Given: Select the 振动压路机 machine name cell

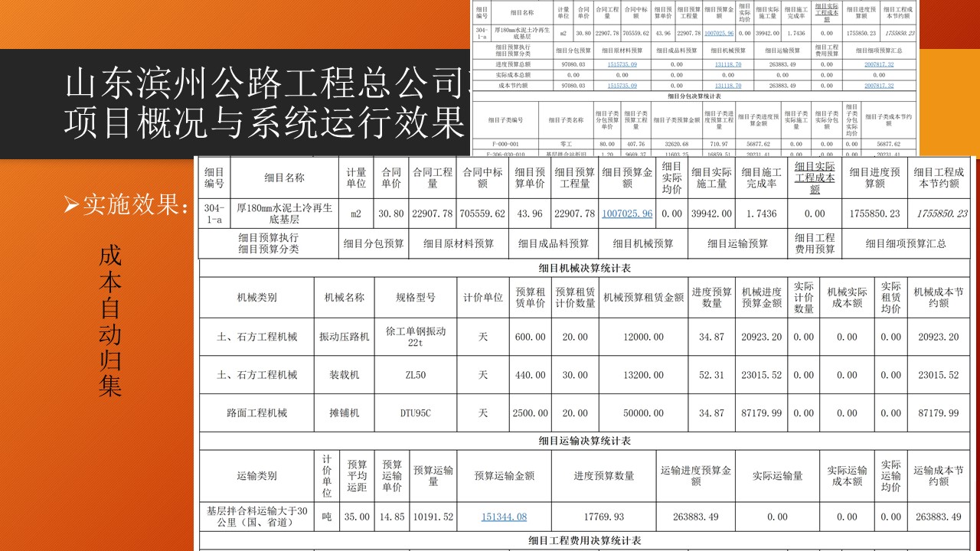Looking at the screenshot, I should (345, 337).
